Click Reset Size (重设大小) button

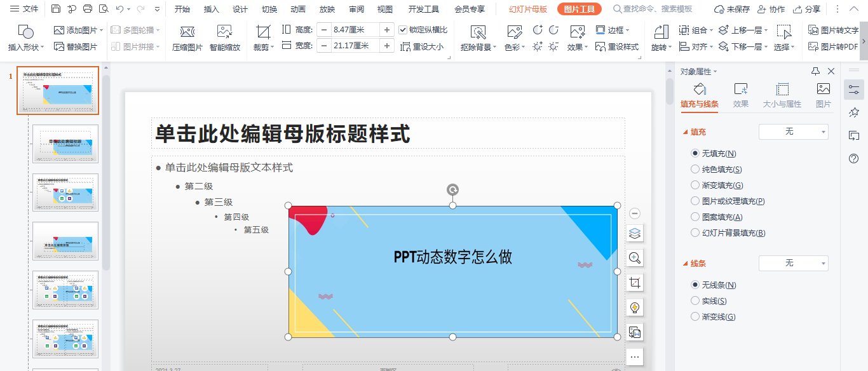(x=422, y=46)
